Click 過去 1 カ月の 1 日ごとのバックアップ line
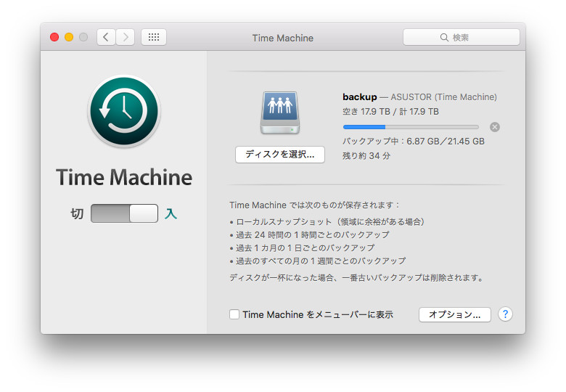 point(302,248)
